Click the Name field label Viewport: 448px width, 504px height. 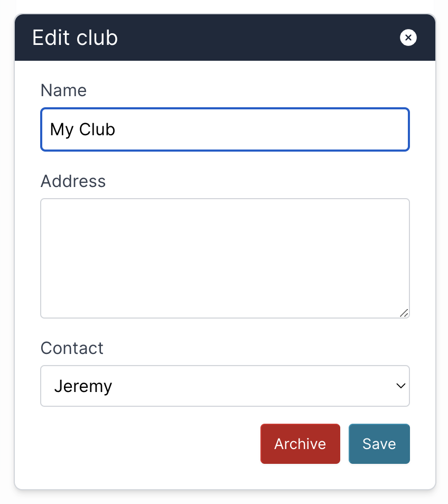[x=63, y=90]
